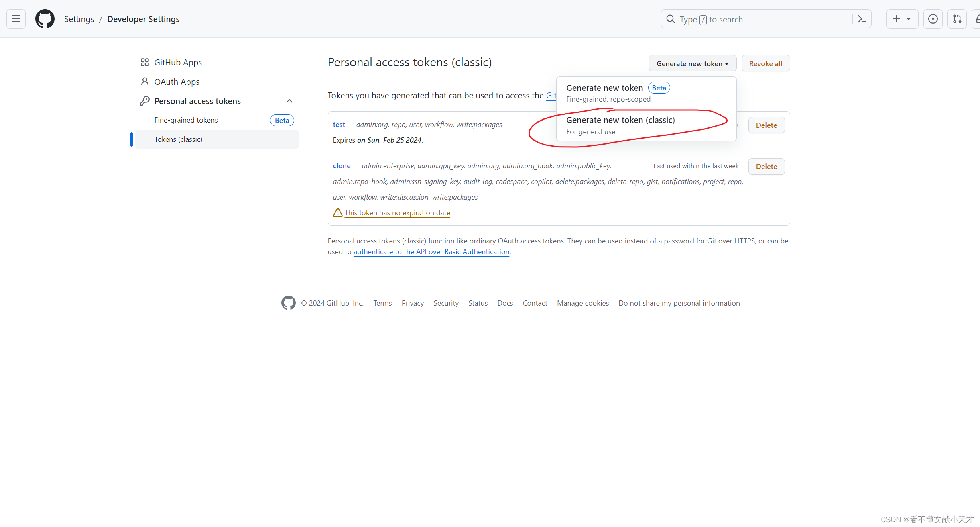Click the GitHub Apps grid icon

[x=145, y=62]
